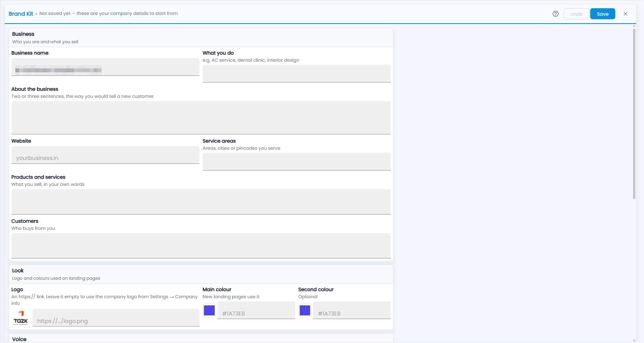644x343 pixels.
Task: Click the Voice section heading
Action: pyautogui.click(x=19, y=339)
